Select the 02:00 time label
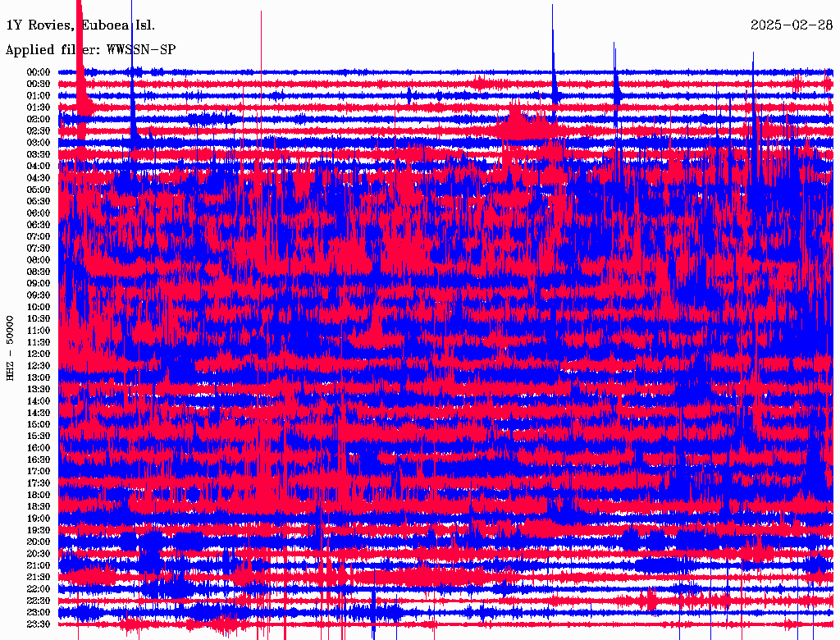The image size is (840, 640). point(39,120)
